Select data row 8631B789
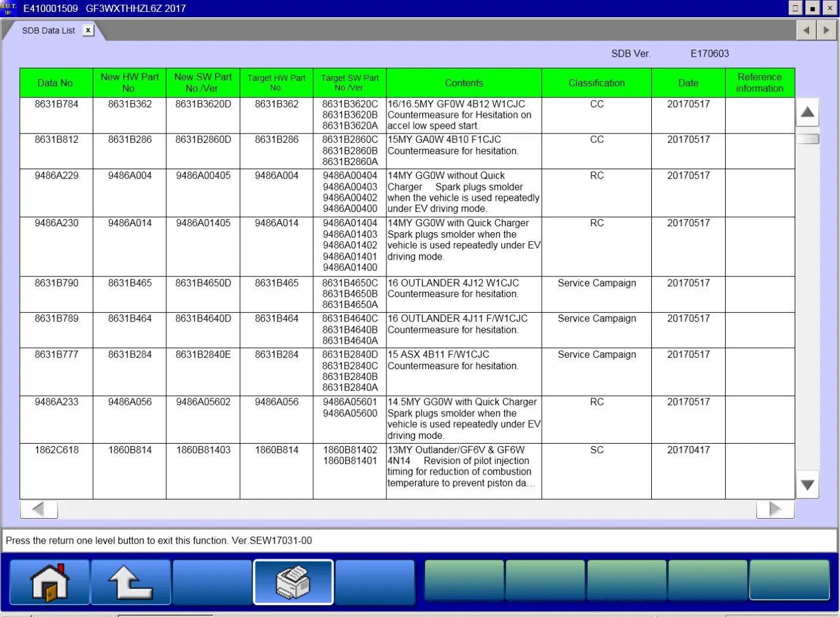840x617 pixels. 407,330
